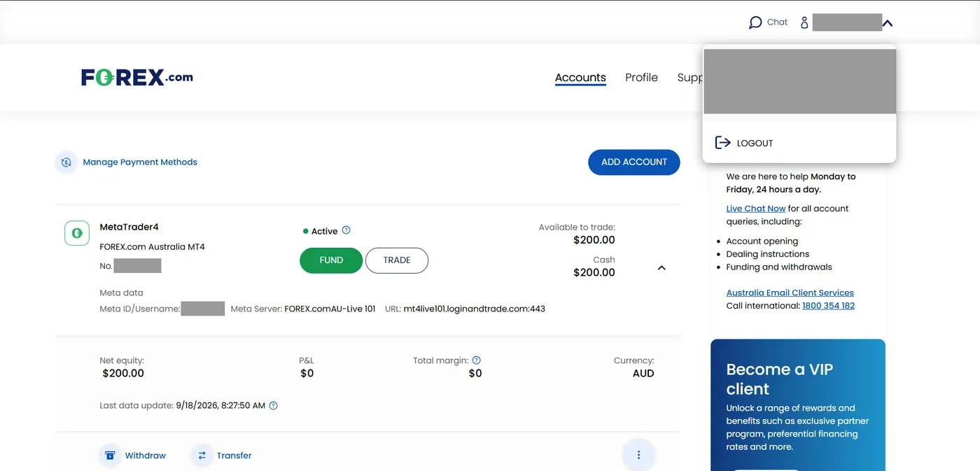The image size is (980, 471).
Task: Open the Manage Payment Methods link
Action: [x=140, y=162]
